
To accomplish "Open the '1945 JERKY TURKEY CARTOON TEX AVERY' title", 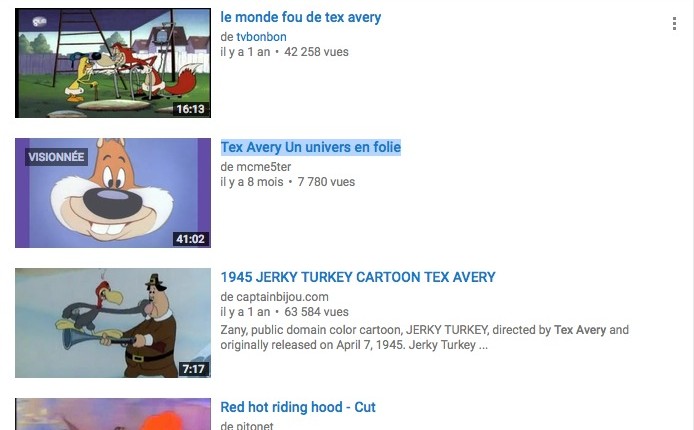I will [x=358, y=277].
